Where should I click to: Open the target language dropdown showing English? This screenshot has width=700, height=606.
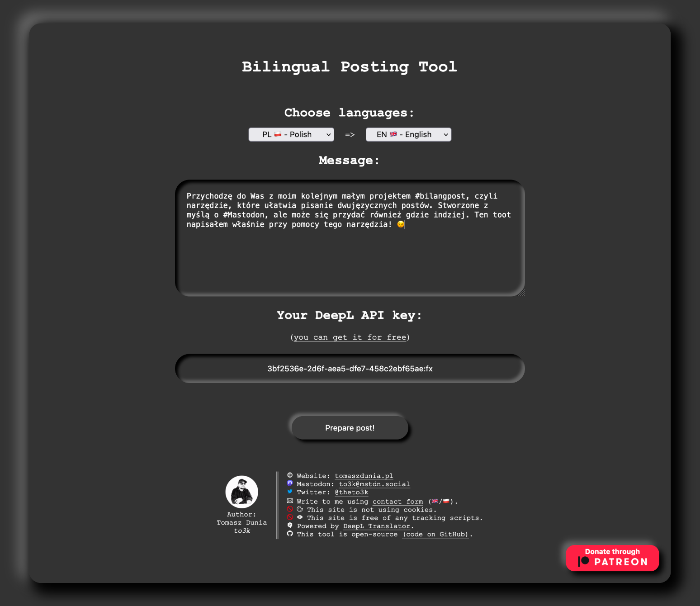[408, 134]
